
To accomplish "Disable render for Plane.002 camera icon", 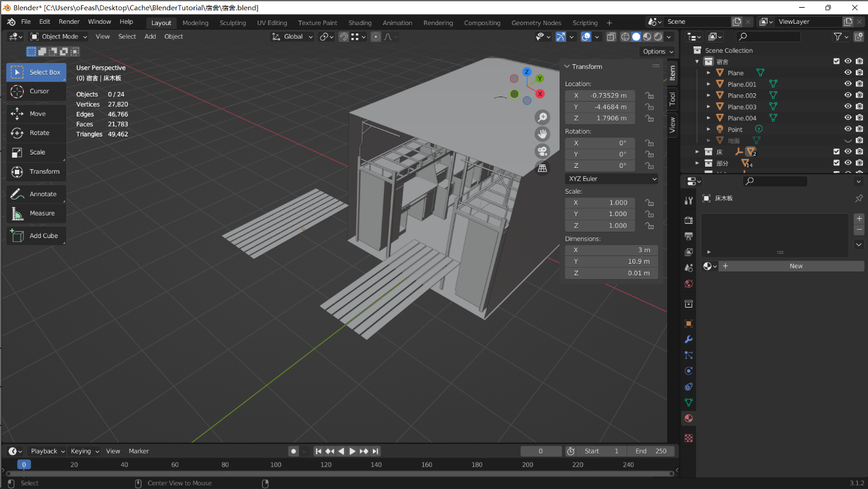I will pyautogui.click(x=860, y=95).
